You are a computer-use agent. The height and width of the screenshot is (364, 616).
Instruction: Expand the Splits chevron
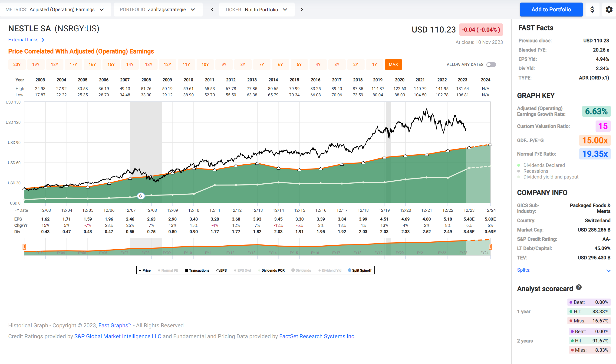[x=608, y=270]
